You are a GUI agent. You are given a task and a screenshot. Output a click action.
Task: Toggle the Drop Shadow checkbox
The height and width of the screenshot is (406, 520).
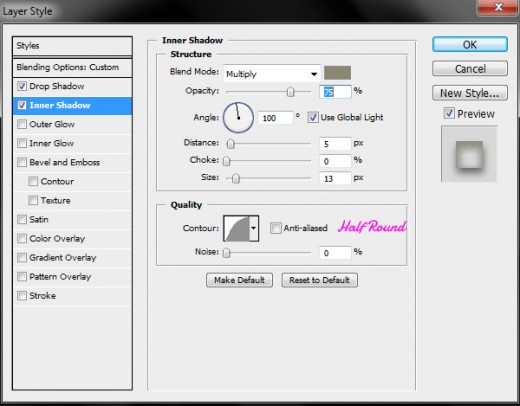tap(22, 86)
